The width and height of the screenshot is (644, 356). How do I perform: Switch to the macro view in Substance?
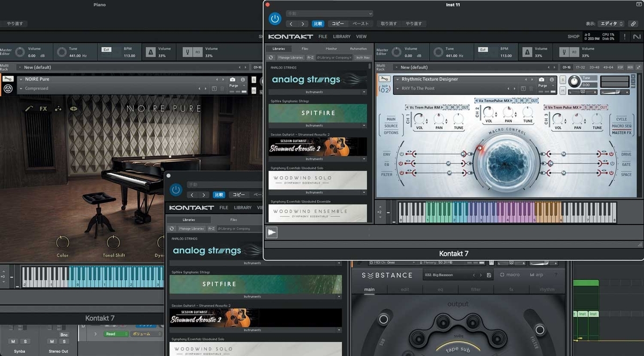tap(510, 275)
